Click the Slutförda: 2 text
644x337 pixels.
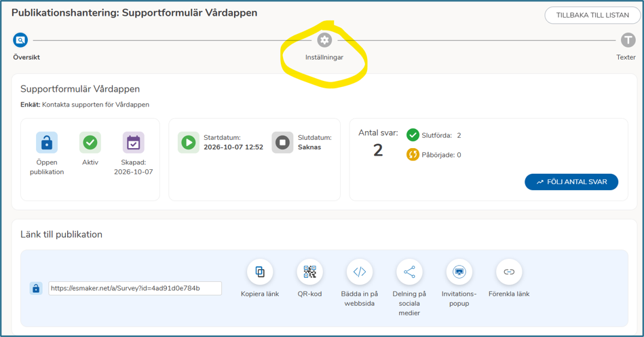coord(441,135)
